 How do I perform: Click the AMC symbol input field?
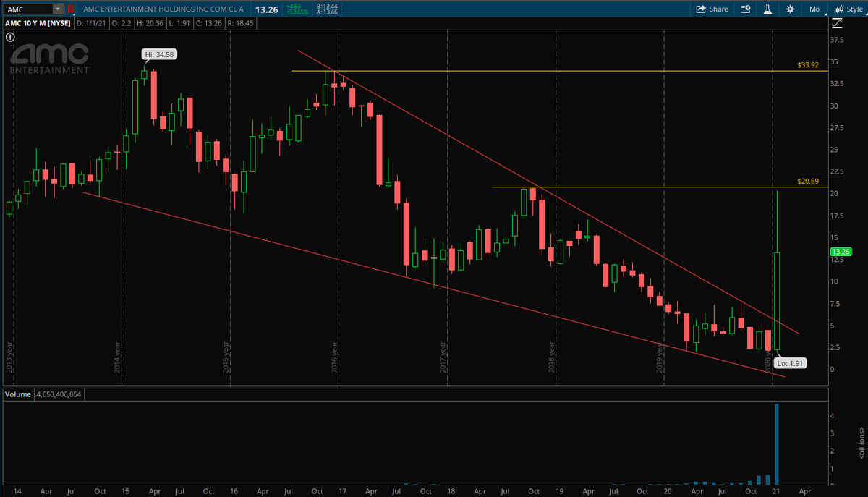27,9
